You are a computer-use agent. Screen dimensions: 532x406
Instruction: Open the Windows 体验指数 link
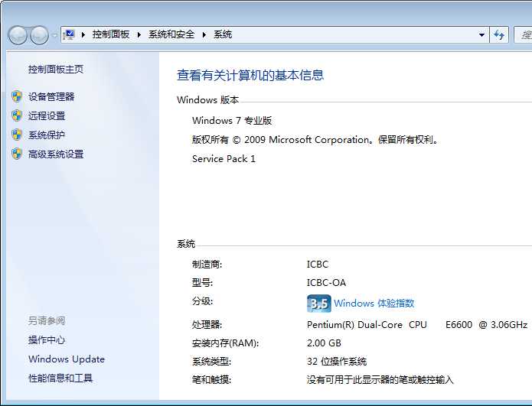click(x=374, y=303)
